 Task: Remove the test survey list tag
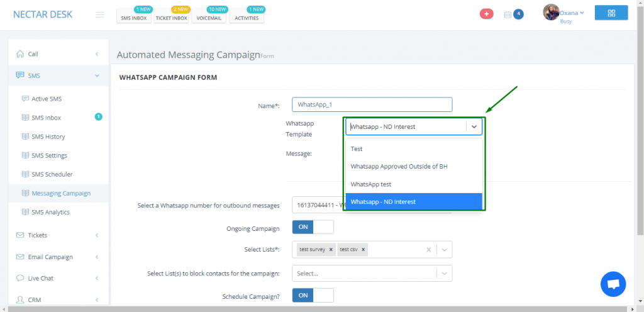(331, 249)
